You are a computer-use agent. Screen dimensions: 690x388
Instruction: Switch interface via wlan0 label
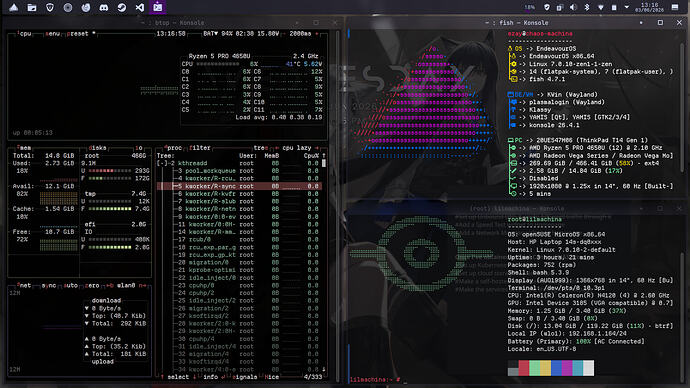click(x=126, y=286)
